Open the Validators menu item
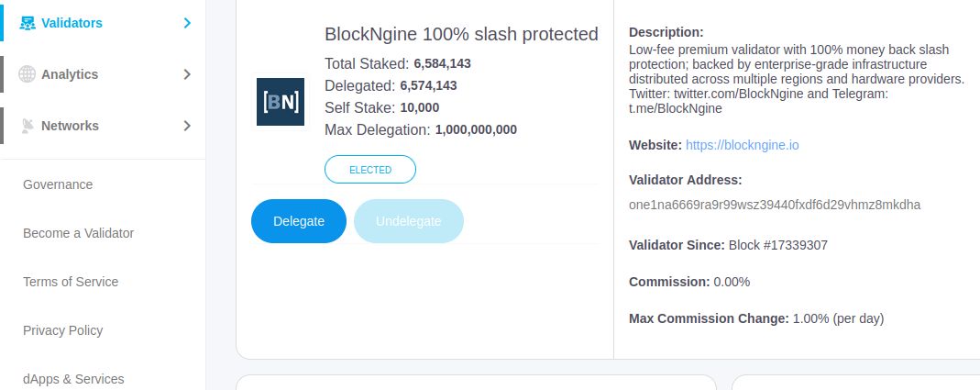Viewport: 980px width, 390px height. pyautogui.click(x=72, y=23)
